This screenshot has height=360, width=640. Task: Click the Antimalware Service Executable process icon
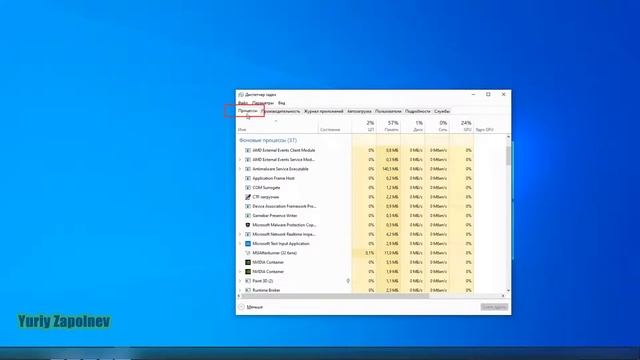[x=248, y=169]
